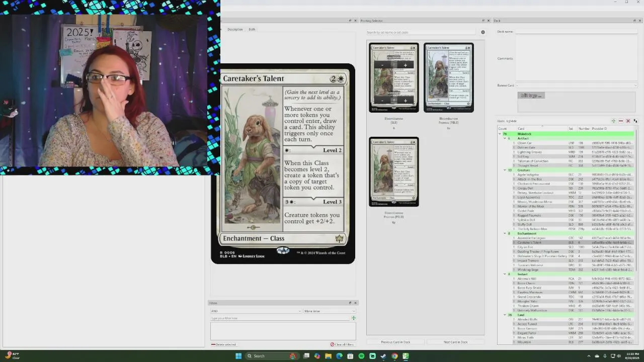
Task: Select the Bloomburrow (BLB) printing thumbnail
Action: click(x=394, y=77)
